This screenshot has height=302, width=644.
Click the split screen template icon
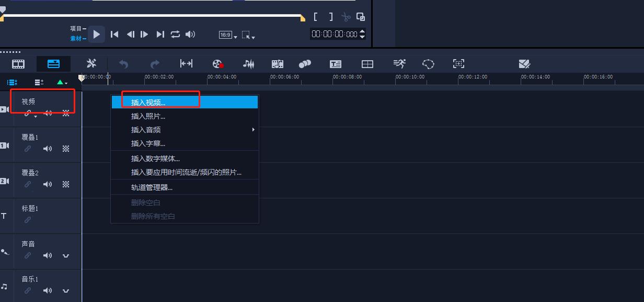(x=367, y=64)
